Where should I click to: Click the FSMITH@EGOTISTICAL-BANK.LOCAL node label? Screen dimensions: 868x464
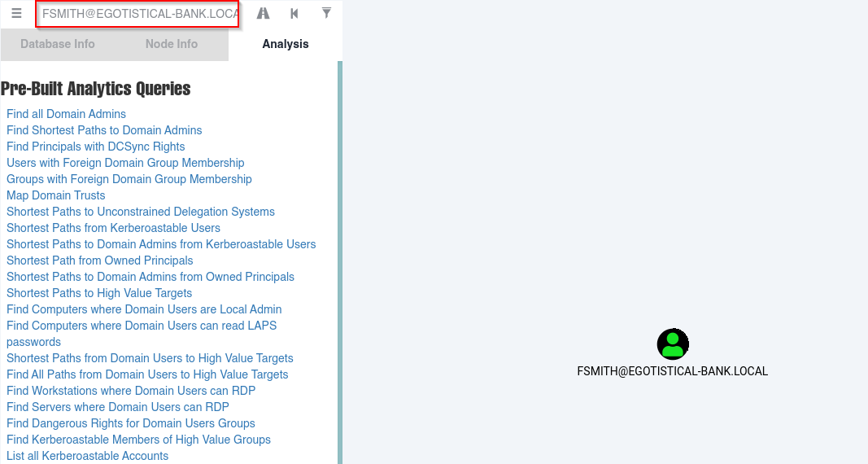(673, 371)
